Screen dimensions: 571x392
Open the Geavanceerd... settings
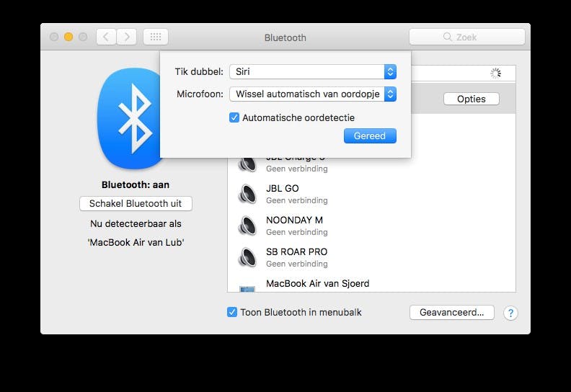pos(451,312)
